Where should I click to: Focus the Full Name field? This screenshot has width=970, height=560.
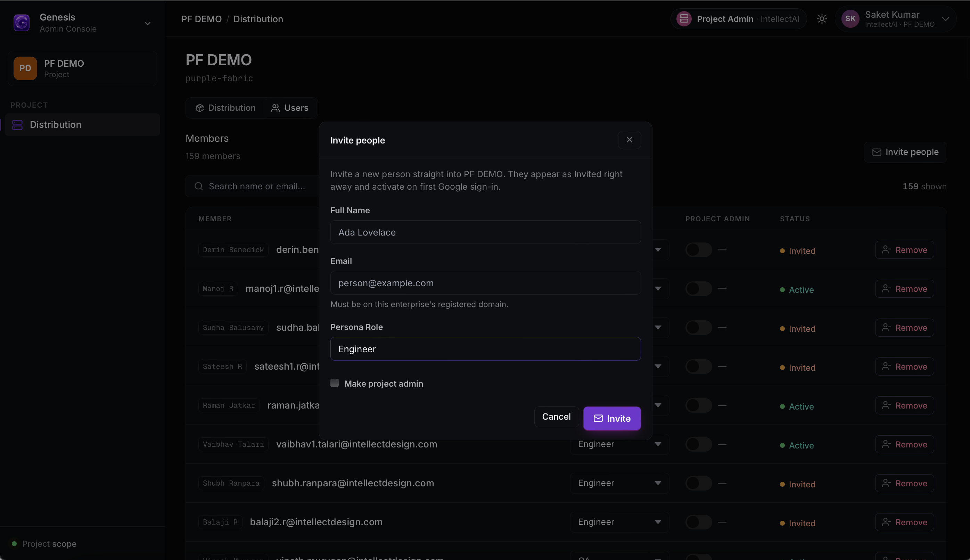click(x=485, y=232)
